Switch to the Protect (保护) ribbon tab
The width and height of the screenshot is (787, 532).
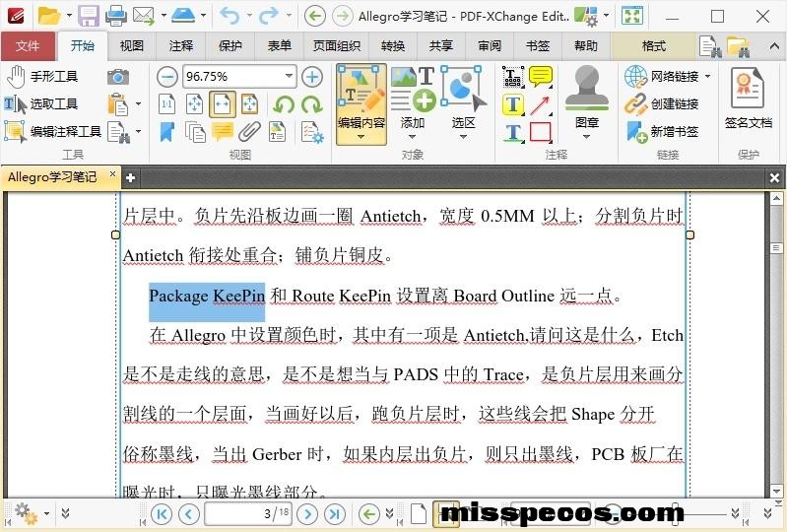point(230,46)
